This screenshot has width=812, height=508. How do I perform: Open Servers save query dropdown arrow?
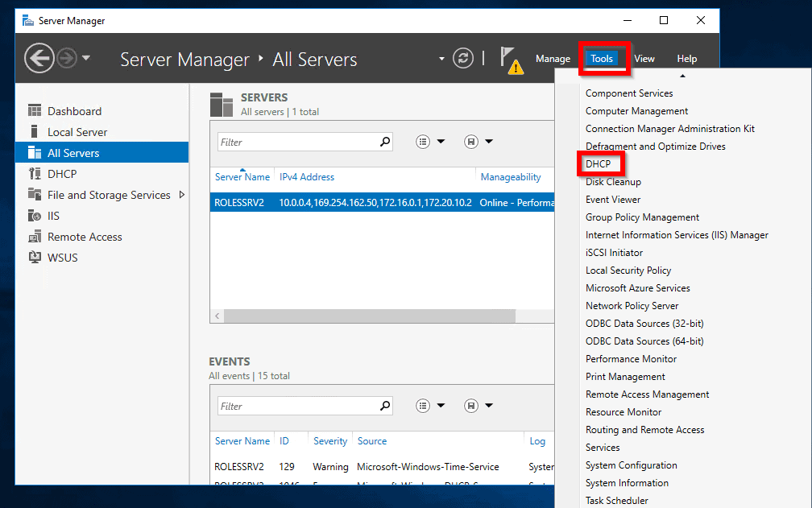pos(489,141)
